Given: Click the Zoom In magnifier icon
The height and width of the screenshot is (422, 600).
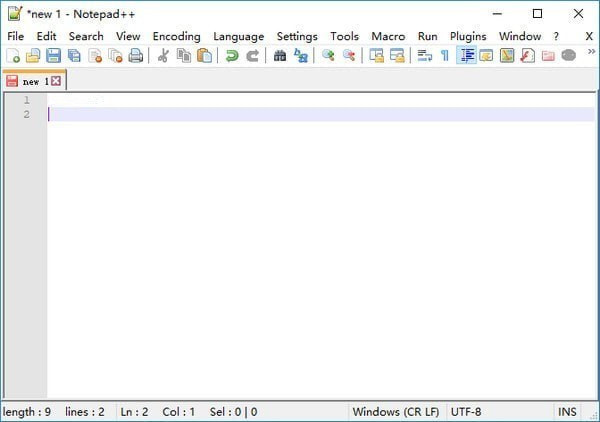Looking at the screenshot, I should 328,56.
